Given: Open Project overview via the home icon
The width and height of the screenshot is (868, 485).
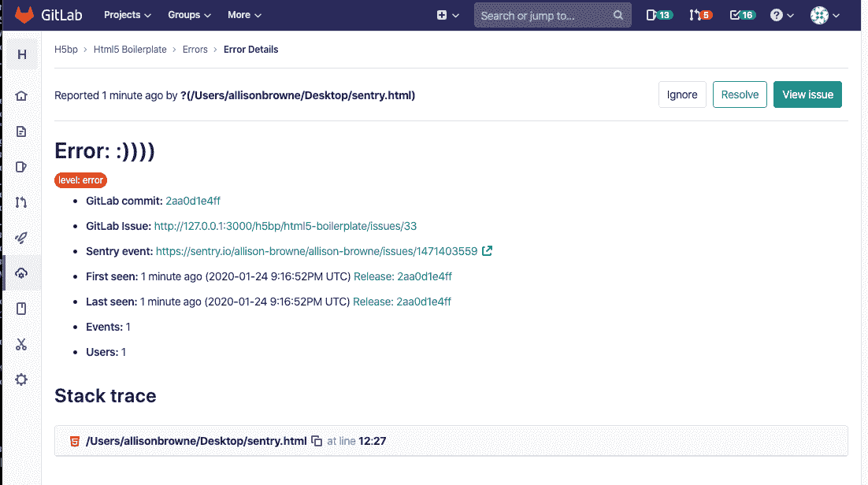Looking at the screenshot, I should coord(21,94).
